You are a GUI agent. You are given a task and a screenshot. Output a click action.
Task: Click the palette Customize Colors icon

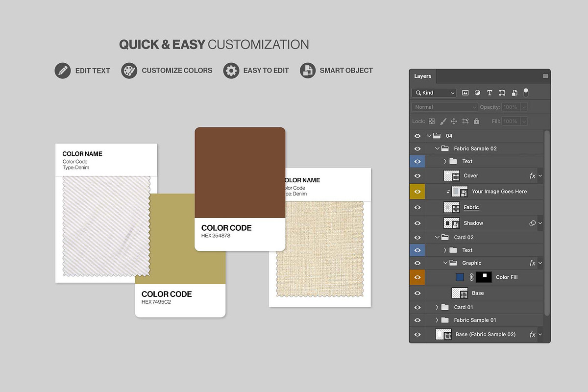(129, 71)
